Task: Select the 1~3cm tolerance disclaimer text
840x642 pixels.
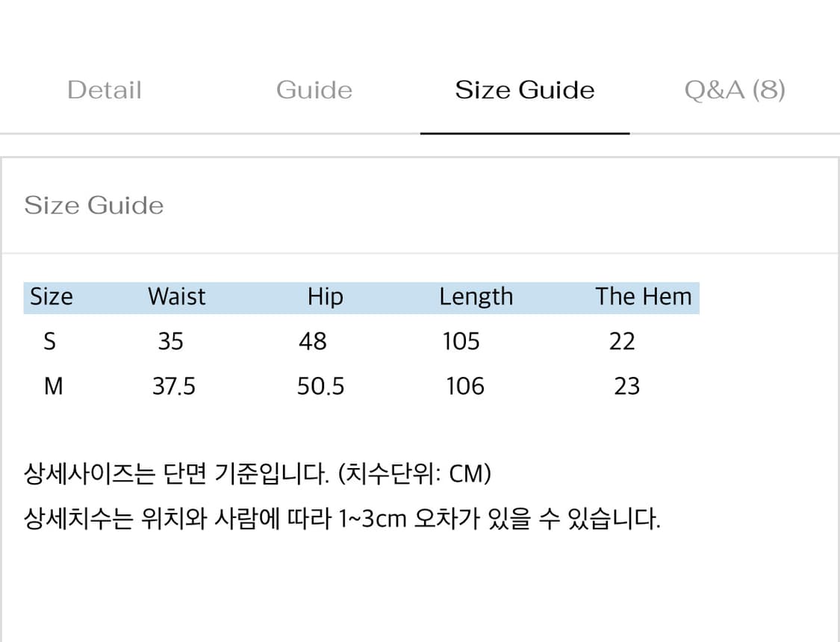Action: [x=342, y=518]
